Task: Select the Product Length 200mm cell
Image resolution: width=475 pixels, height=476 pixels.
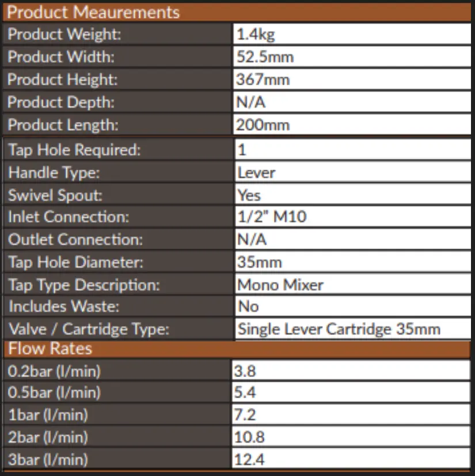Action: (352, 125)
